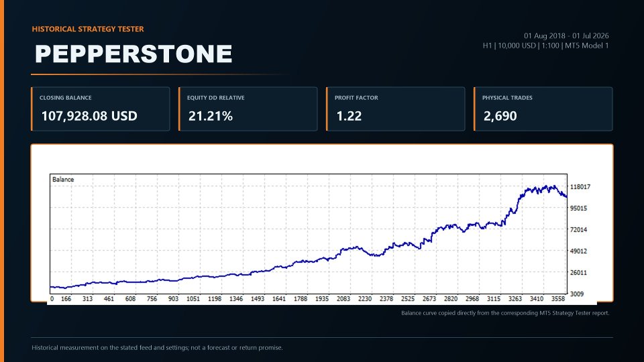Viewport: 644px width, 362px height.
Task: Click the y-axis value 72014
Action: tap(578, 229)
